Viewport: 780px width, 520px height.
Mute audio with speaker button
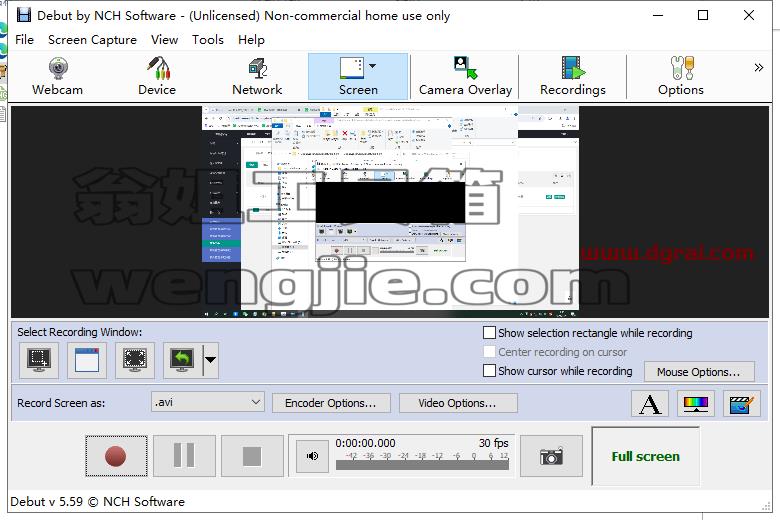pyautogui.click(x=312, y=456)
